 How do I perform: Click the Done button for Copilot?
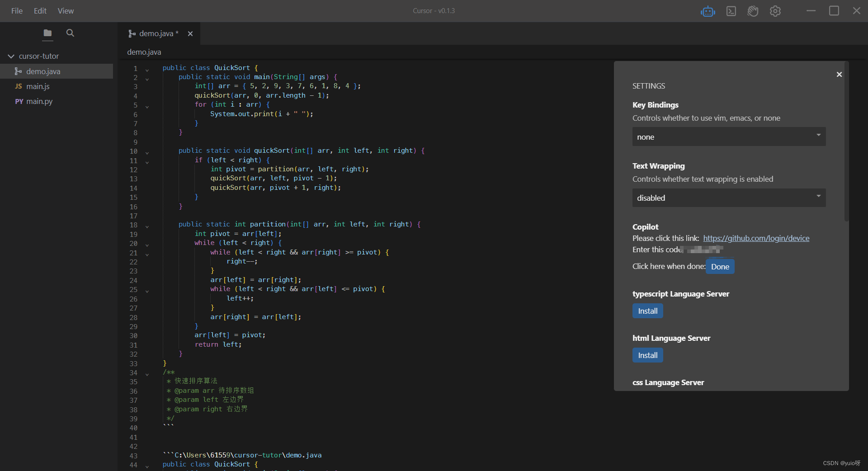click(x=720, y=267)
